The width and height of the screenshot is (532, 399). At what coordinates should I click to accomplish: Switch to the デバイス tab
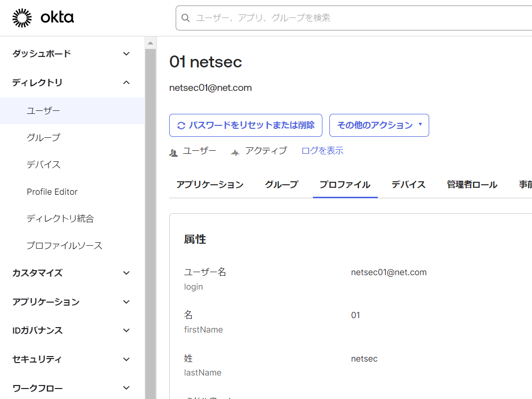[x=409, y=185]
